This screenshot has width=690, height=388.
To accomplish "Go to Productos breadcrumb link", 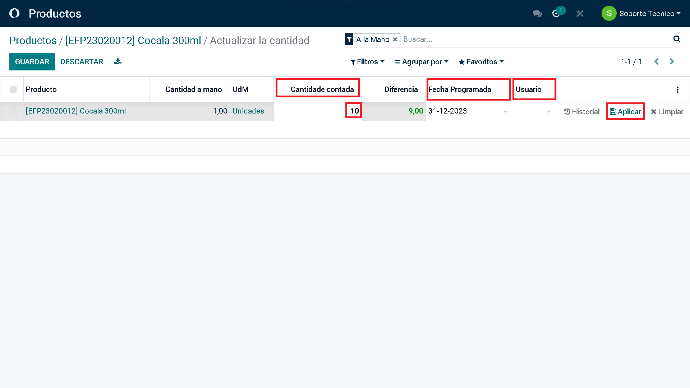I will click(33, 40).
